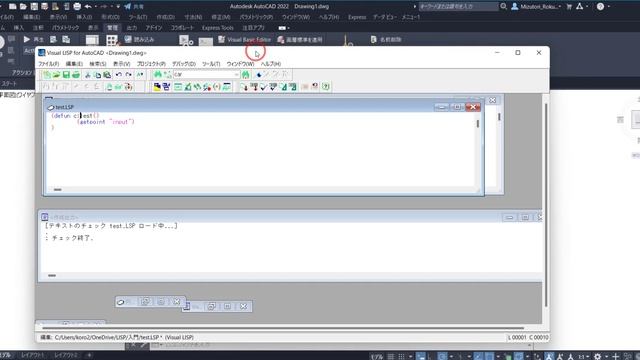Image resolution: width=640 pixels, height=360 pixels.
Task: Open the 検索(S) menu in Visual LISP
Action: point(98,64)
